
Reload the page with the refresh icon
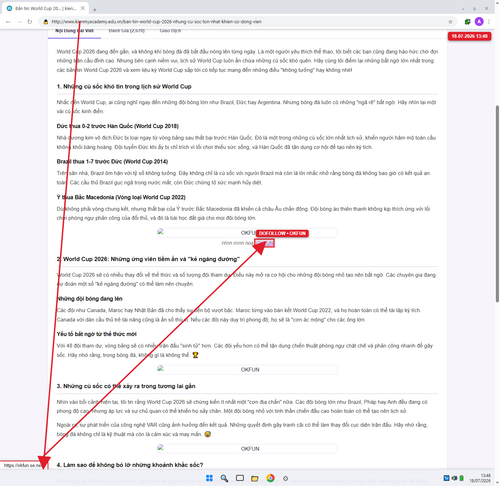tap(30, 22)
